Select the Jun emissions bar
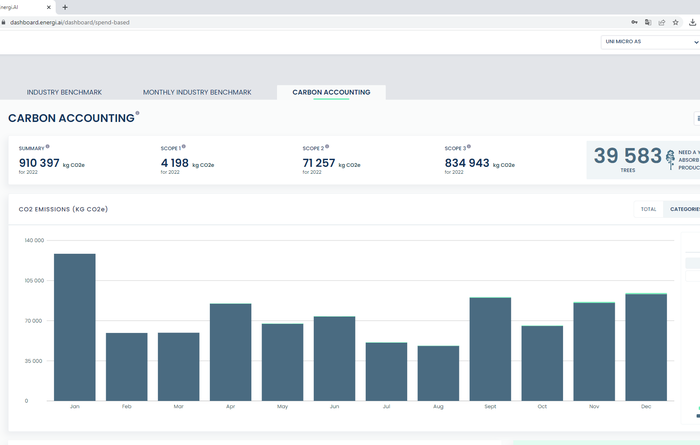This screenshot has height=445, width=700. (334, 358)
